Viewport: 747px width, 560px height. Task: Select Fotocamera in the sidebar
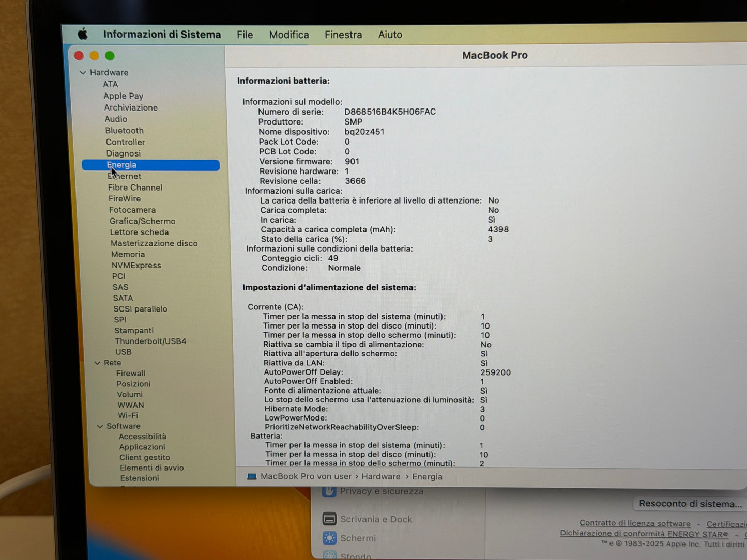click(x=132, y=210)
